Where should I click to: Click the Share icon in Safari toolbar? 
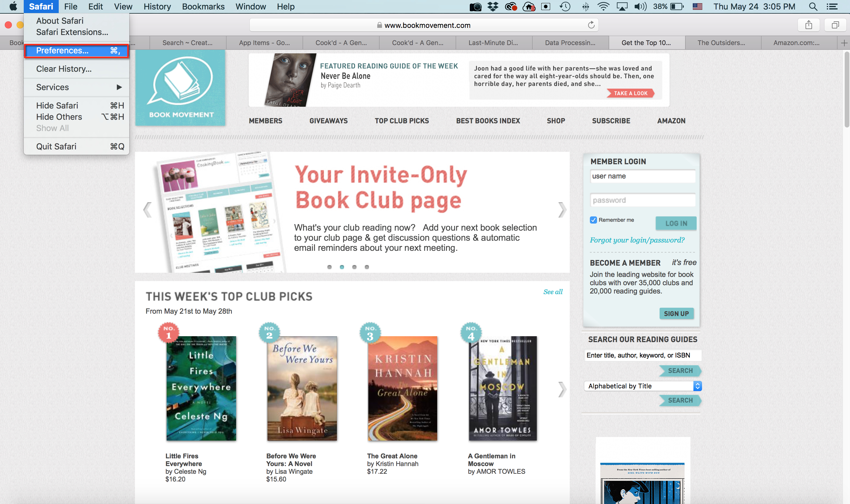coord(808,25)
